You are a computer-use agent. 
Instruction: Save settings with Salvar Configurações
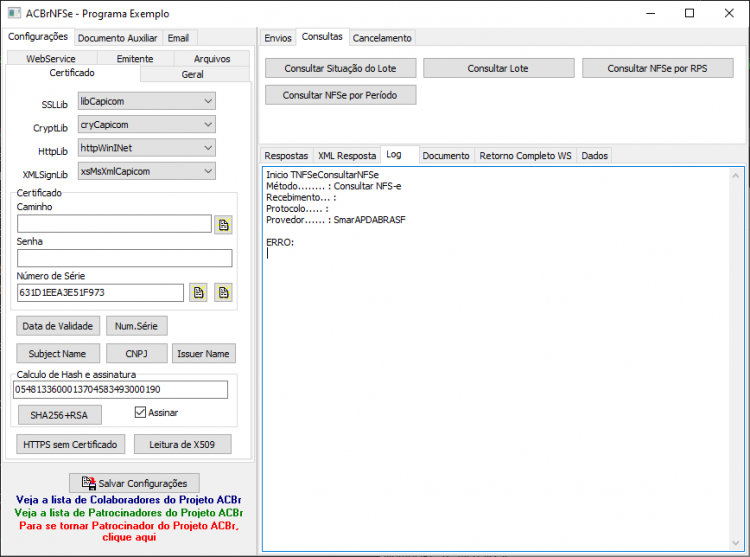pos(134,483)
